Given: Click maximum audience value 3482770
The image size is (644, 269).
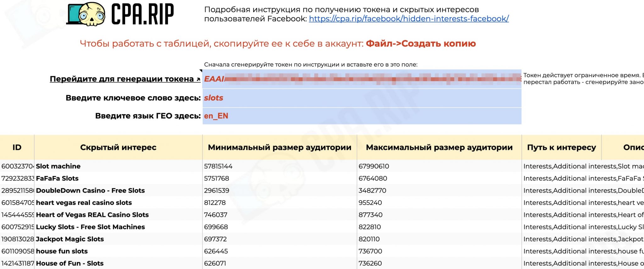Looking at the screenshot, I should pyautogui.click(x=372, y=190).
